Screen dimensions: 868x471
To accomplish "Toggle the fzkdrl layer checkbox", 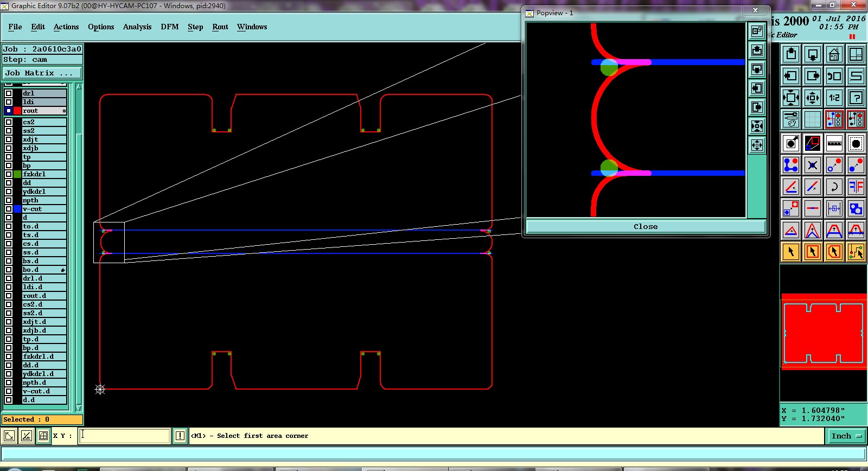I will (9, 174).
